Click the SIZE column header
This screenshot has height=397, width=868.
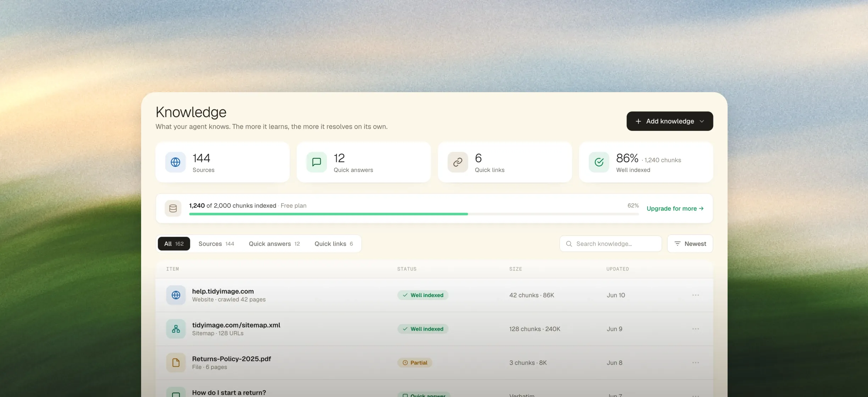[516, 269]
